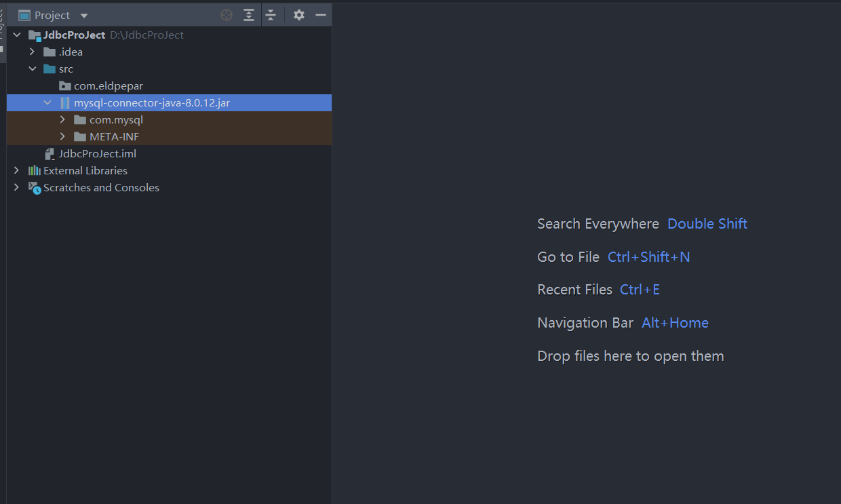This screenshot has height=504, width=841.
Task: Click the Expand All icon
Action: (x=249, y=15)
